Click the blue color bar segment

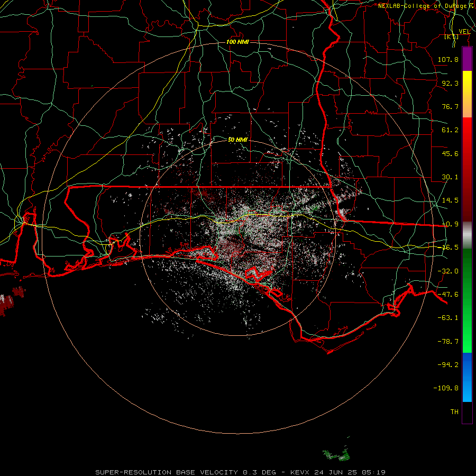[x=467, y=377]
